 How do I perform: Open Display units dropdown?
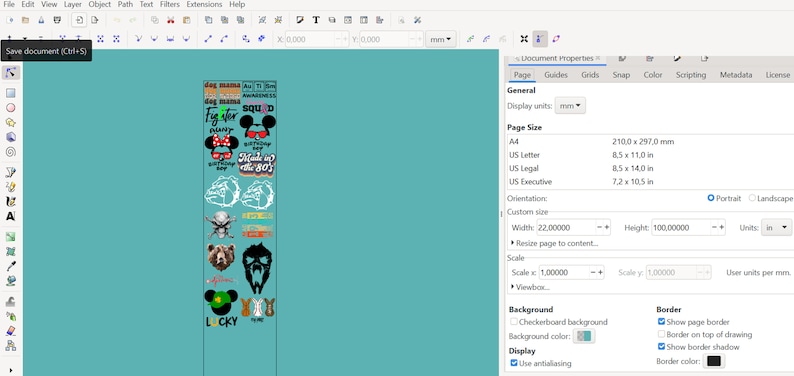(x=570, y=106)
